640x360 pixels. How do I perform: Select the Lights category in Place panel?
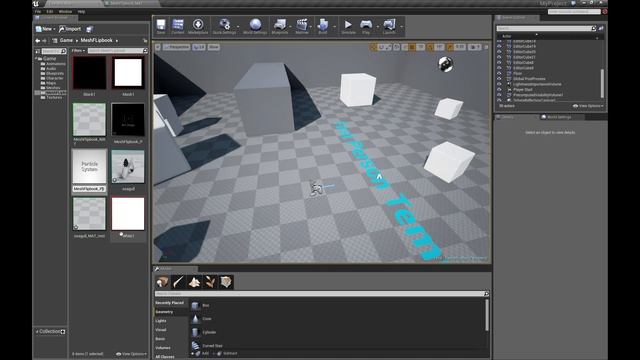click(161, 321)
